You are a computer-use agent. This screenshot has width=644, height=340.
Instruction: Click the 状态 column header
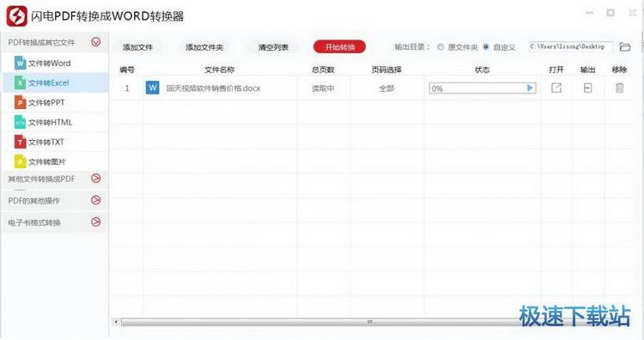pos(482,70)
